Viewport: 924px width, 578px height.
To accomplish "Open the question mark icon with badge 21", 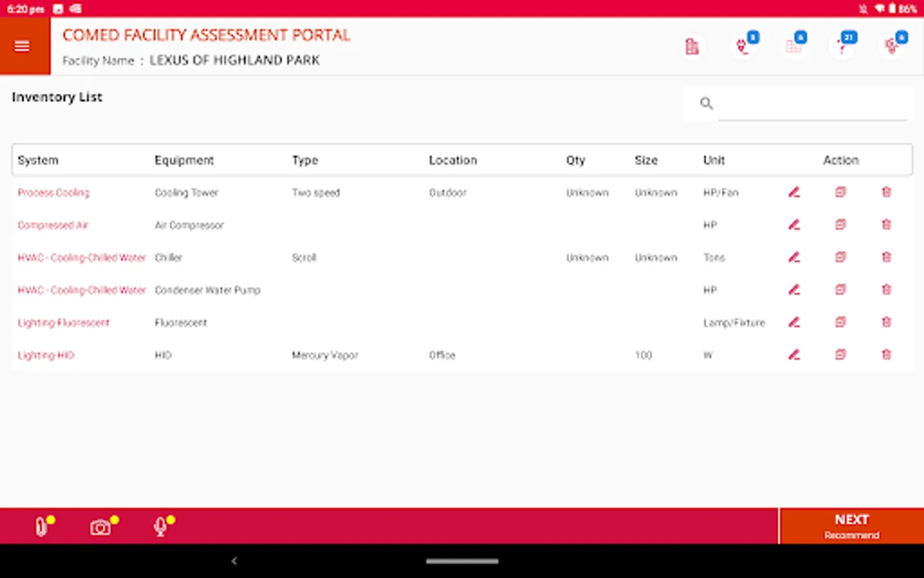I will 842,46.
